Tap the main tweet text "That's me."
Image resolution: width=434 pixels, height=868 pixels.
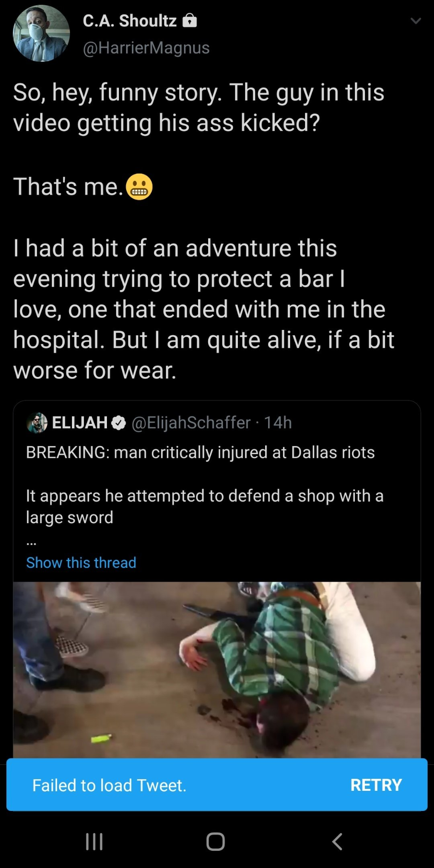tap(68, 187)
